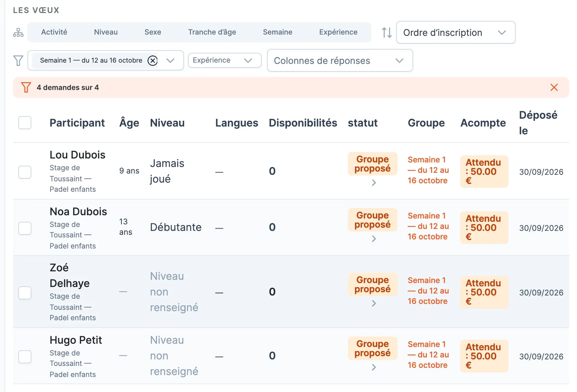The width and height of the screenshot is (577, 392).
Task: Click 'Groupe proposé' status for Hugo Petit
Action: point(372,348)
